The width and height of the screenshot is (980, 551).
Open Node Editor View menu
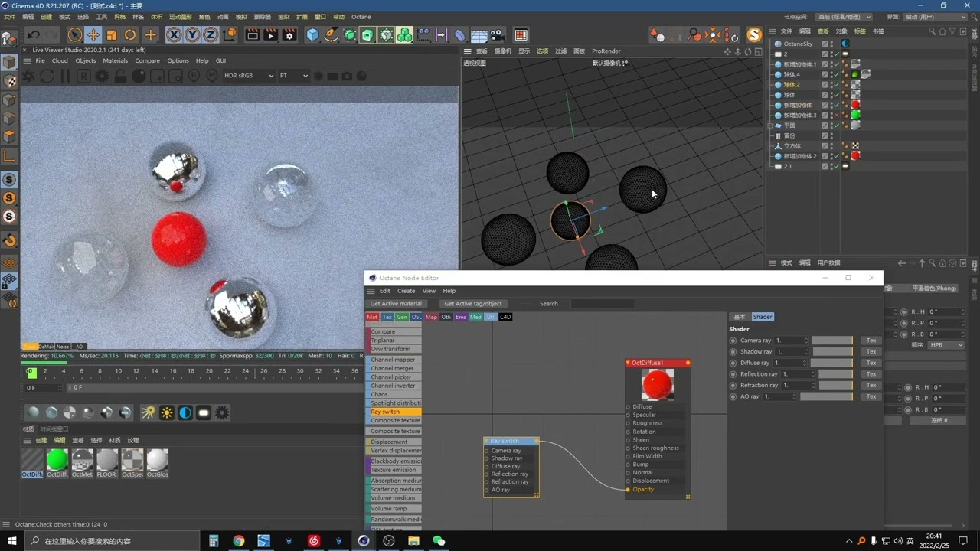pyautogui.click(x=429, y=291)
